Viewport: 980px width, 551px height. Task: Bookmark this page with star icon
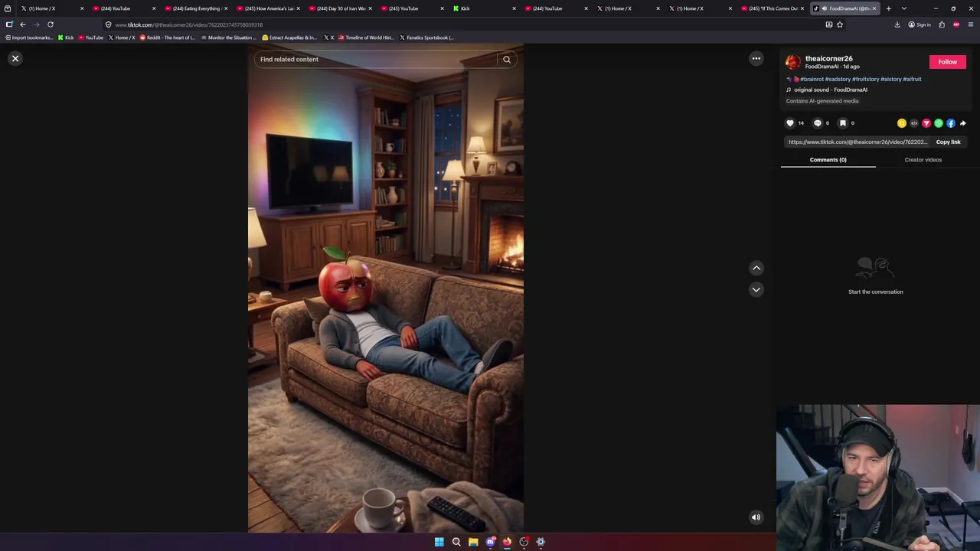pyautogui.click(x=840, y=24)
